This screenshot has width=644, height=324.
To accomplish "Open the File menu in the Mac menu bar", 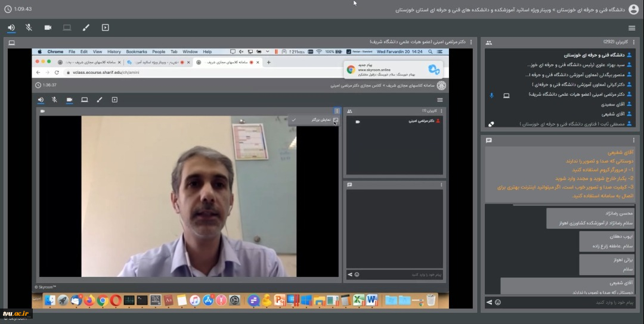I will (72, 52).
